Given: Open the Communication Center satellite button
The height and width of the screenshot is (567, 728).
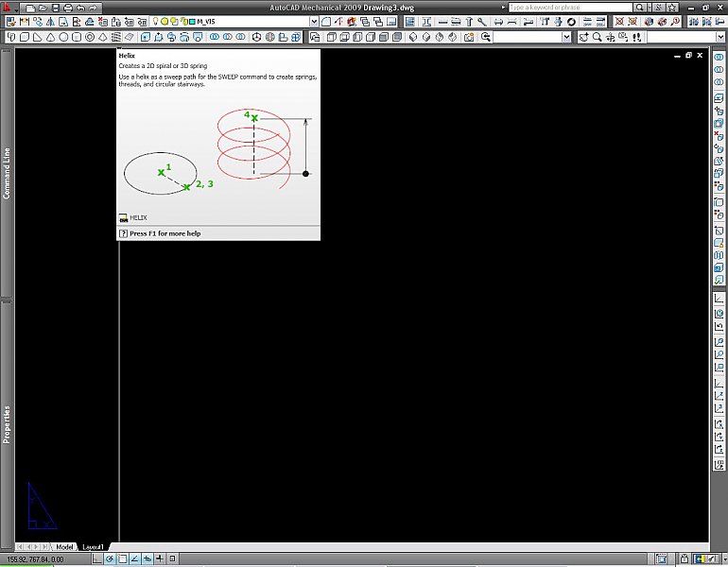Looking at the screenshot, I should point(659,8).
